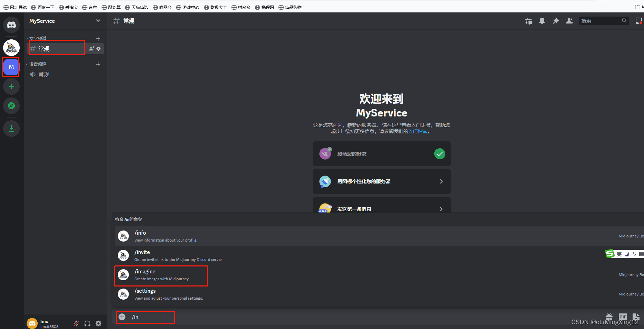Open threads icon in channel header
This screenshot has width=644, height=329.
pos(528,21)
